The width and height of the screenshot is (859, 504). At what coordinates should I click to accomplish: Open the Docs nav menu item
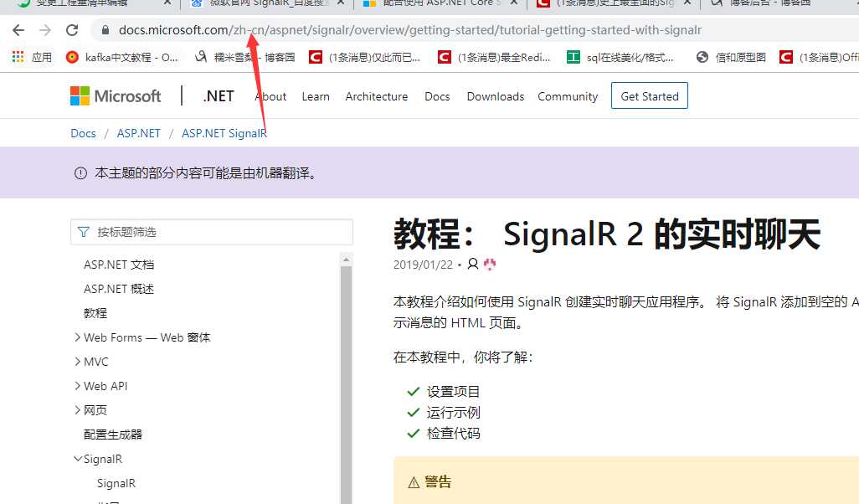click(x=437, y=96)
